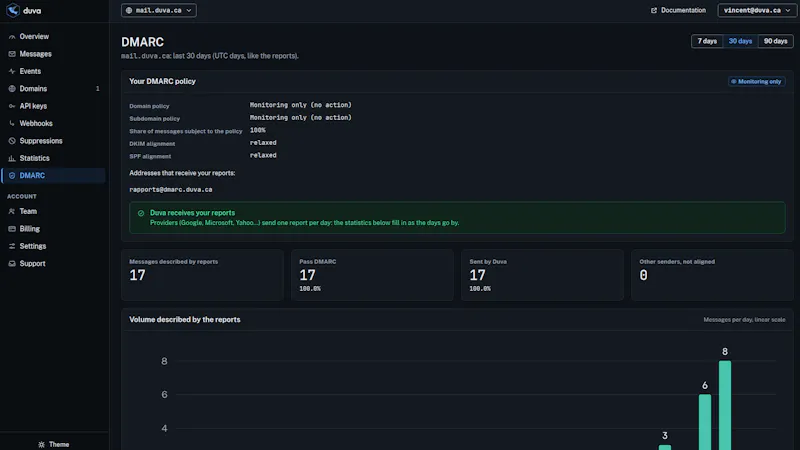Screen dimensions: 800x450
Task: Click the Team people icon
Action: tap(12, 211)
